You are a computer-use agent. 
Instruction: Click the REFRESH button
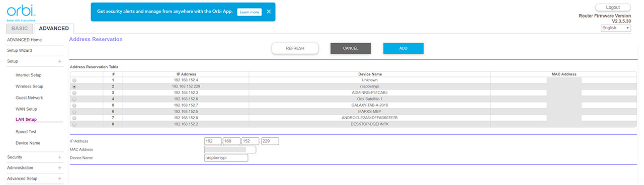pos(295,48)
